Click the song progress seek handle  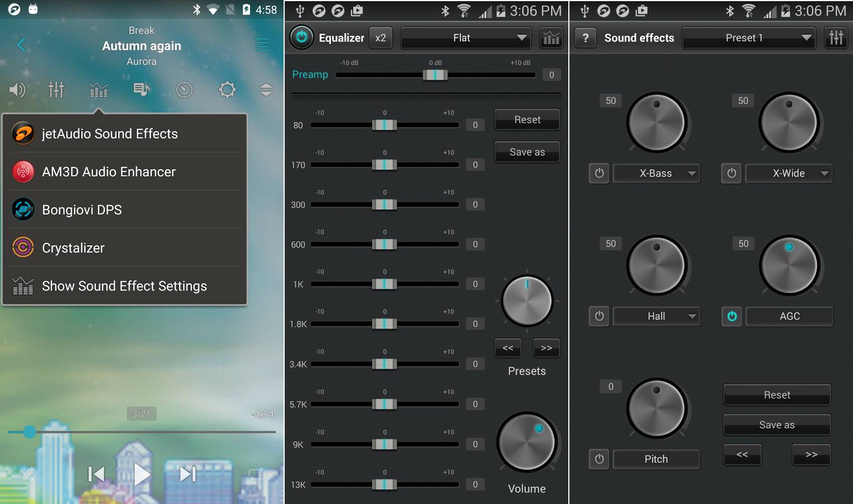point(30,432)
